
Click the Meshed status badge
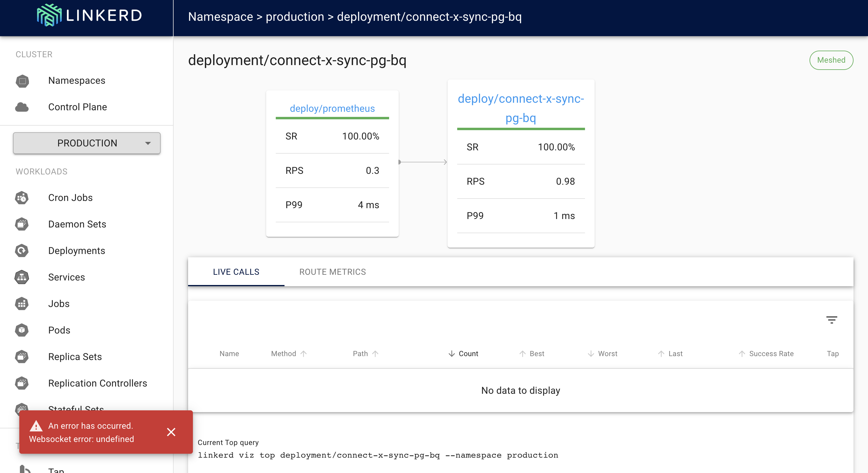point(831,60)
